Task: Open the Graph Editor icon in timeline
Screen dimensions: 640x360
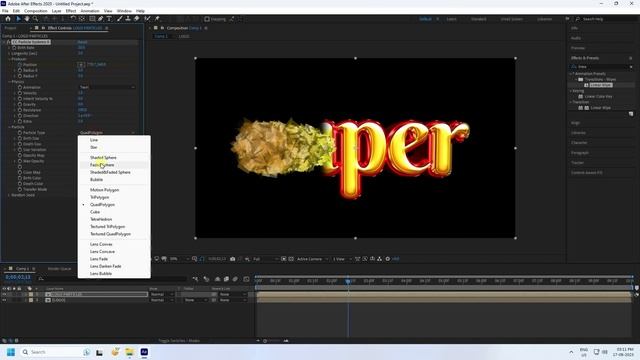Action: click(x=246, y=279)
